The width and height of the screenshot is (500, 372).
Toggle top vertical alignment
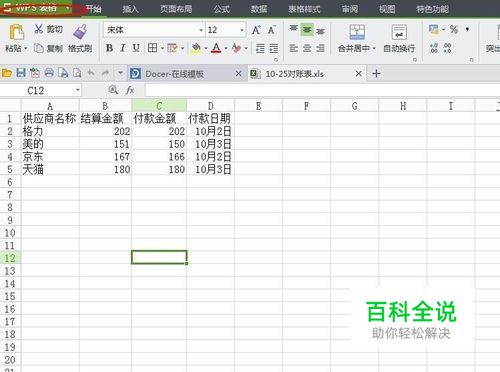tap(293, 29)
